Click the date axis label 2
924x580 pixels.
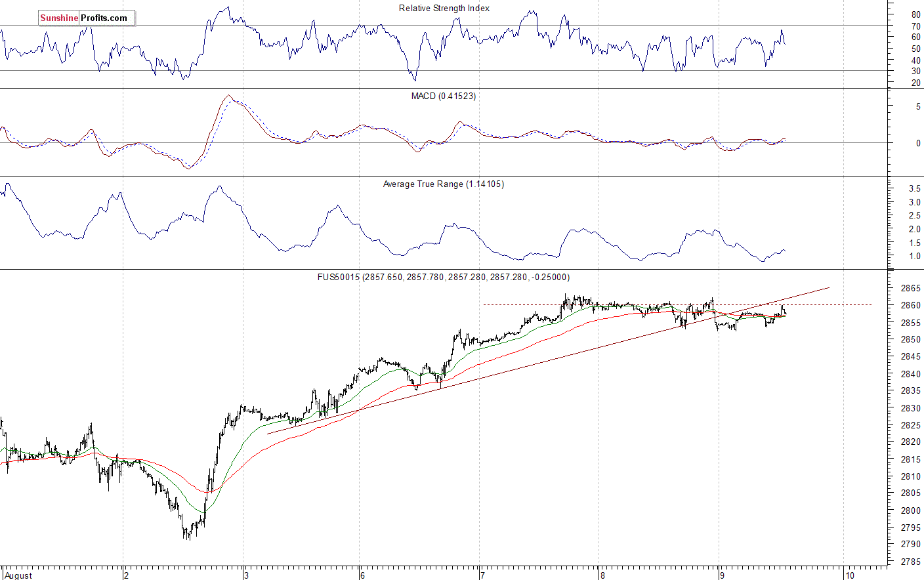[127, 575]
